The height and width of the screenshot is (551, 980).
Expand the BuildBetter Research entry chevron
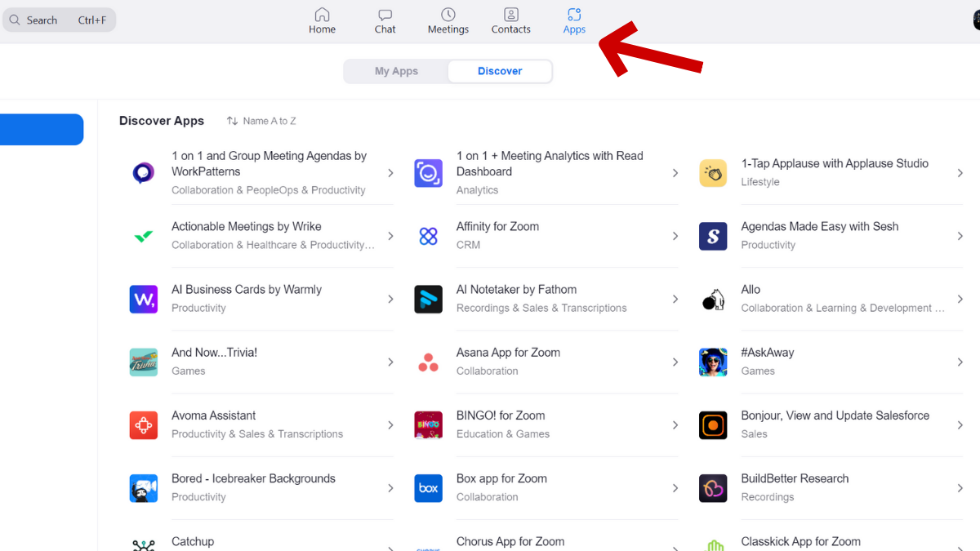coord(960,488)
